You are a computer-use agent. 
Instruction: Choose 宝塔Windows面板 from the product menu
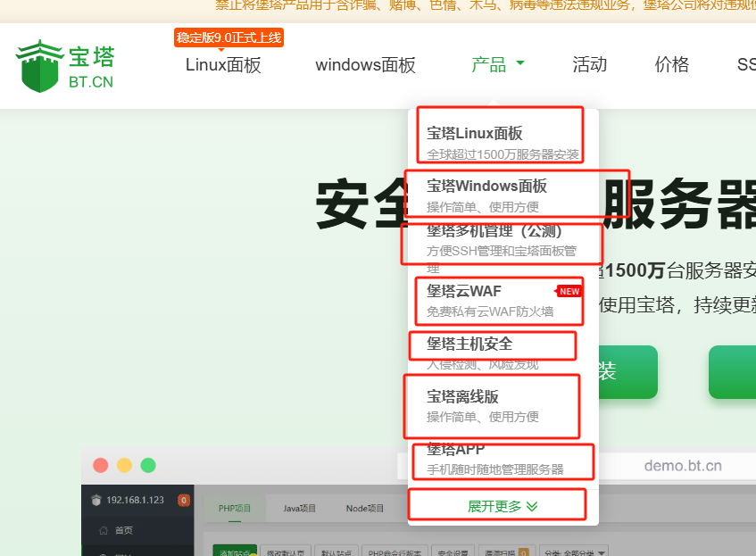487,186
